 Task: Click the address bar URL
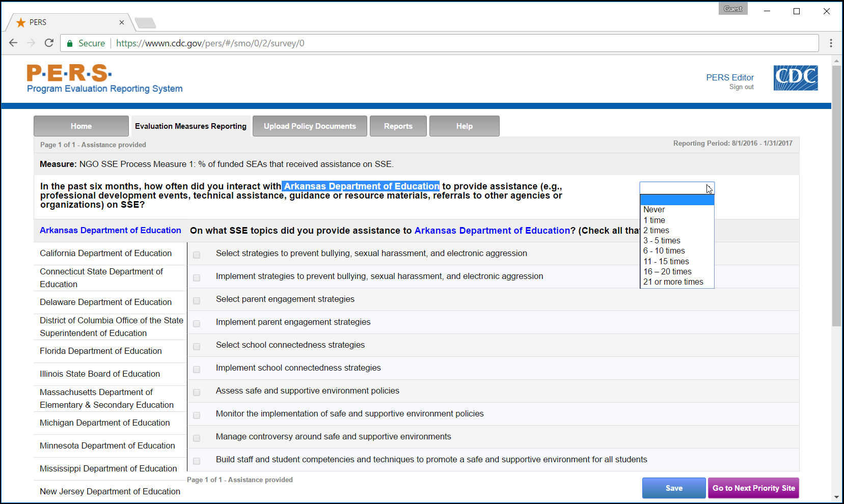click(x=210, y=43)
